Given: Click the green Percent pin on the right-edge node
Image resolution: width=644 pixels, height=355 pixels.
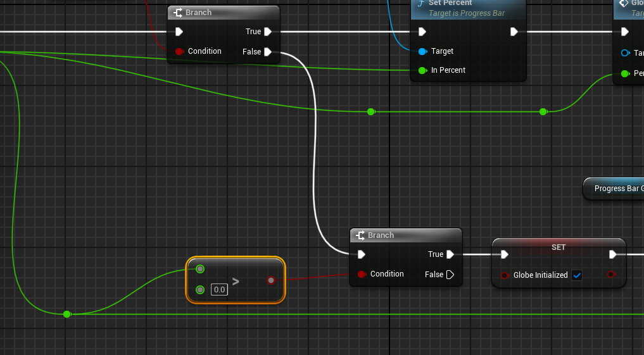Looking at the screenshot, I should (625, 73).
